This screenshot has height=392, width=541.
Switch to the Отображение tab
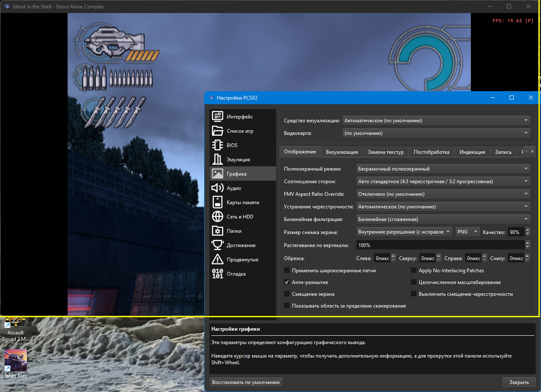coord(300,152)
